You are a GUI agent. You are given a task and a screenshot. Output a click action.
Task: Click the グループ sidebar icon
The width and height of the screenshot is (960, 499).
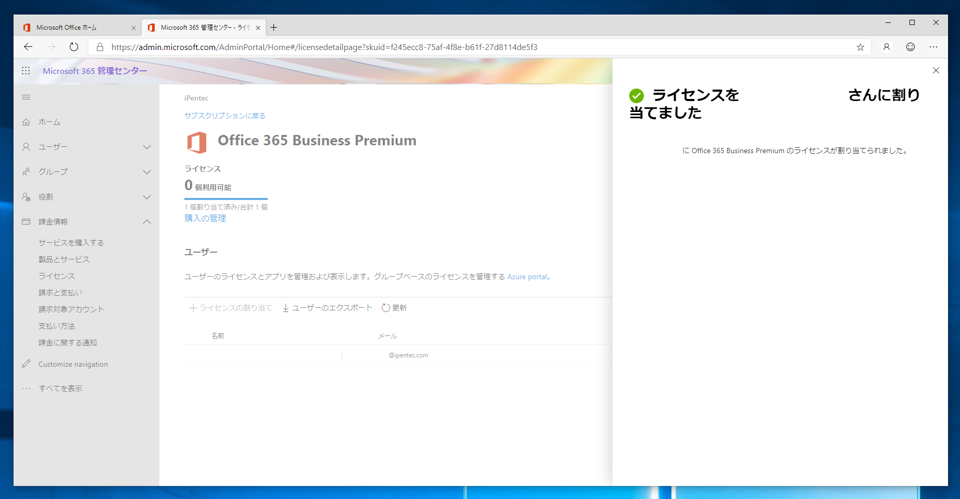[26, 172]
